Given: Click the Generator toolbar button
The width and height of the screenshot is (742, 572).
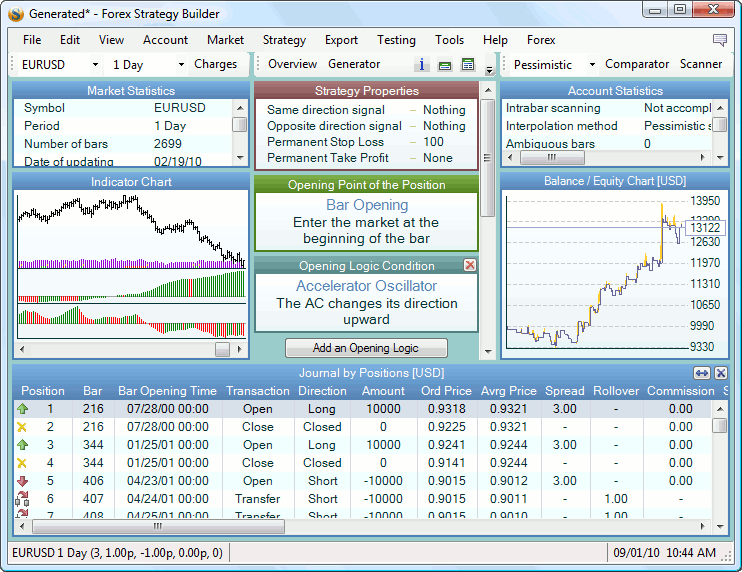Looking at the screenshot, I should (354, 64).
